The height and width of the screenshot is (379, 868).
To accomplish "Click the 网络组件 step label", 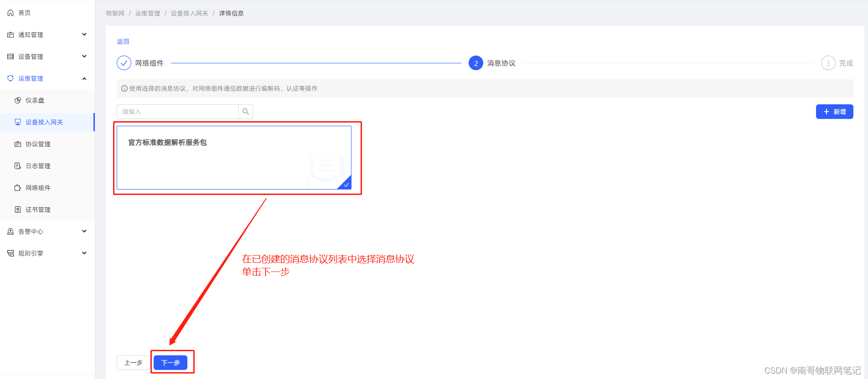I will pyautogui.click(x=150, y=63).
